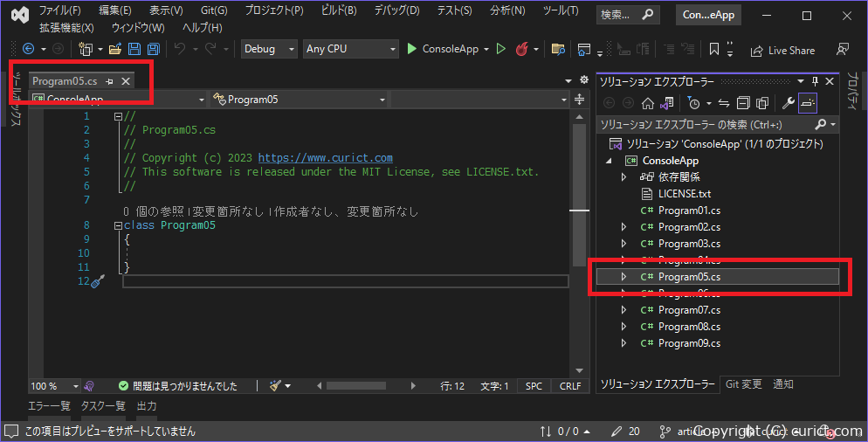This screenshot has height=442, width=868.
Task: Open the 出力 output tab
Action: click(x=147, y=406)
